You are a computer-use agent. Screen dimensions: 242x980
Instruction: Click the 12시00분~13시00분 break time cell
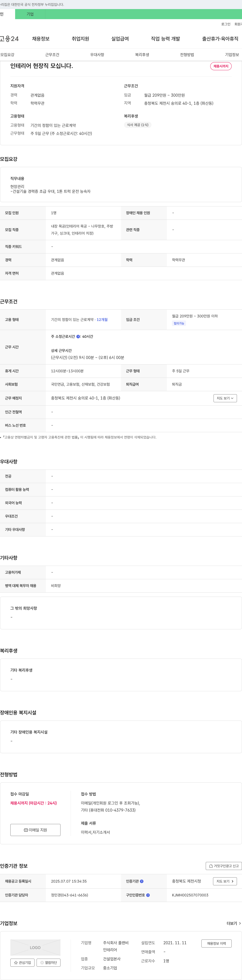[68, 371]
